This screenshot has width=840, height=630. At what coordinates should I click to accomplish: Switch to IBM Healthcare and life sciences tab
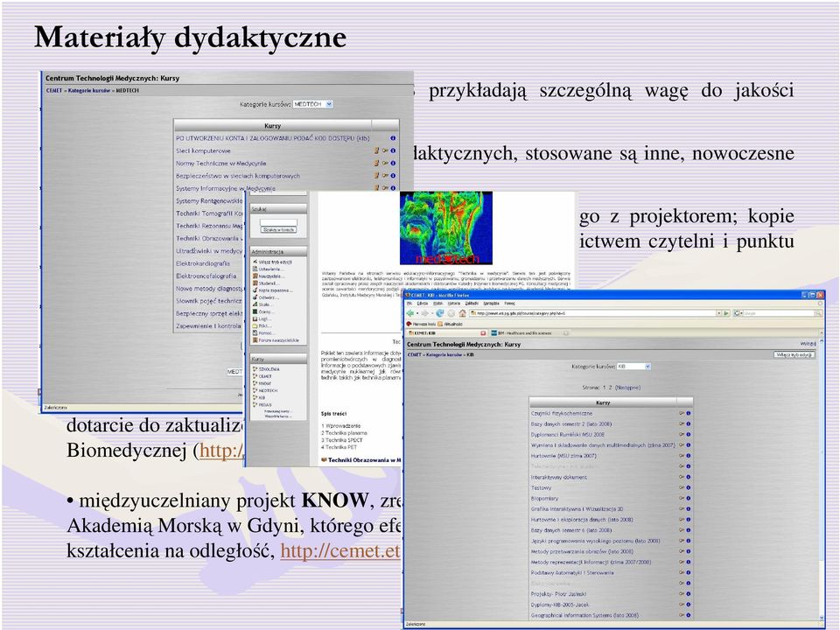(x=530, y=333)
